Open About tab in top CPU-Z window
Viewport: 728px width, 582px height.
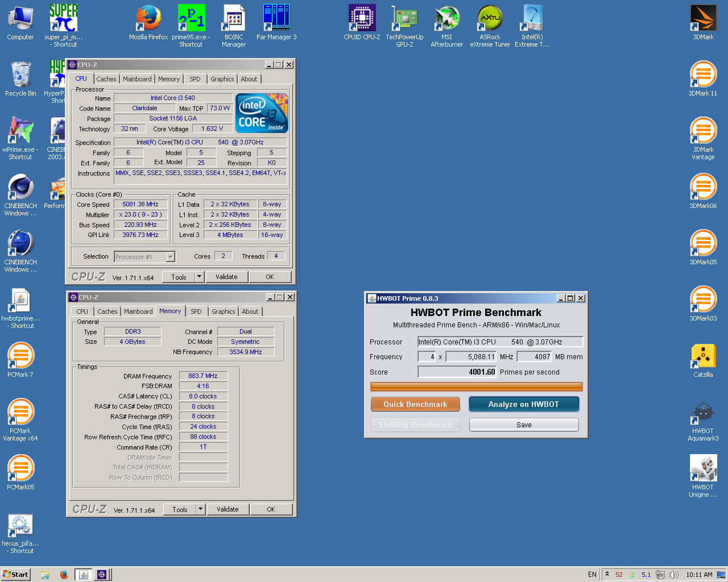tap(249, 79)
